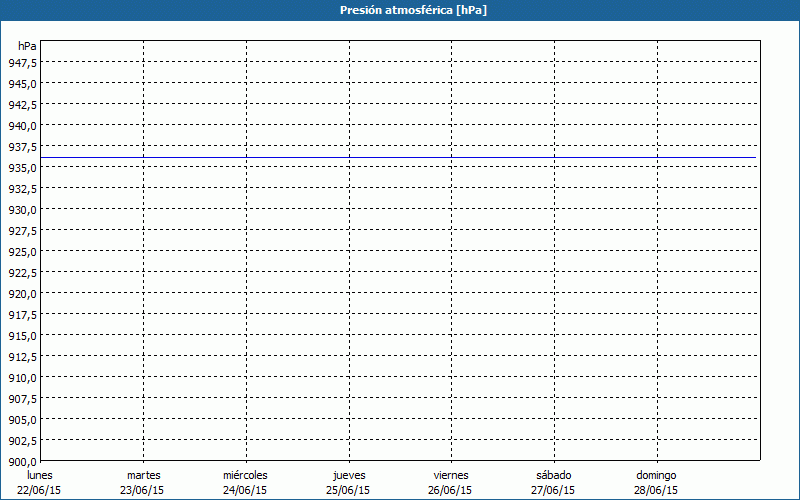This screenshot has width=800, height=500.
Task: Click the 915,0 pressure axis value
Action: pos(23,335)
